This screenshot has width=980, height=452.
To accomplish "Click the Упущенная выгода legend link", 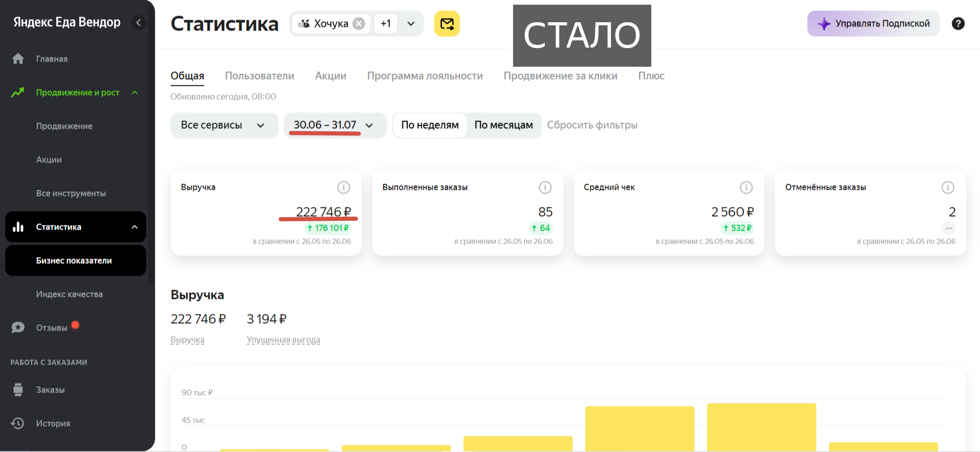I will pyautogui.click(x=283, y=340).
